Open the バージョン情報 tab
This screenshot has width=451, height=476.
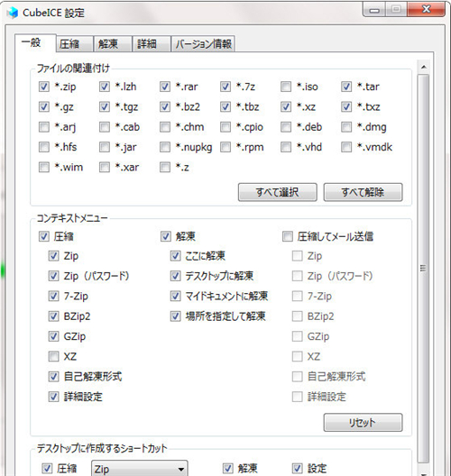(x=203, y=44)
